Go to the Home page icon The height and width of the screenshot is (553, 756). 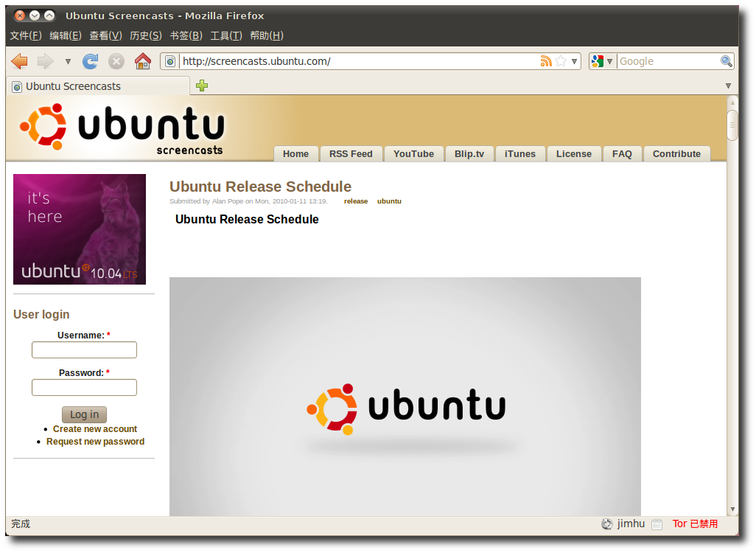tap(143, 61)
